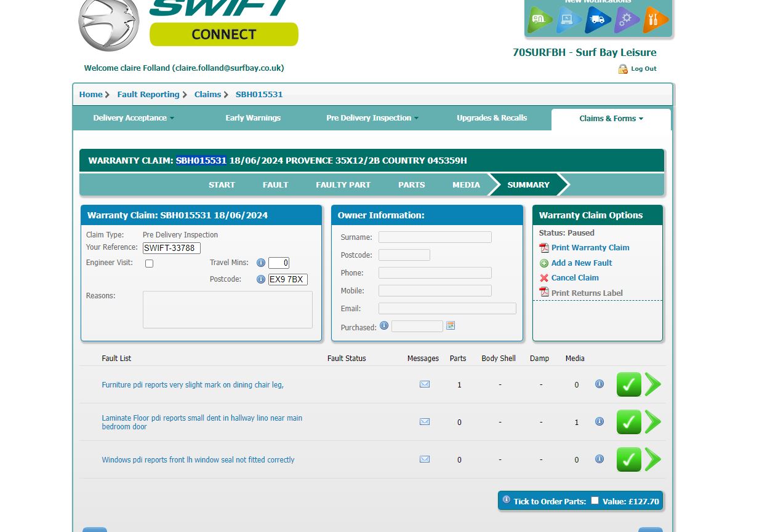Viewport: 778px width, 532px height.
Task: Open Laminate Floor fault with green arrow
Action: [x=653, y=422]
